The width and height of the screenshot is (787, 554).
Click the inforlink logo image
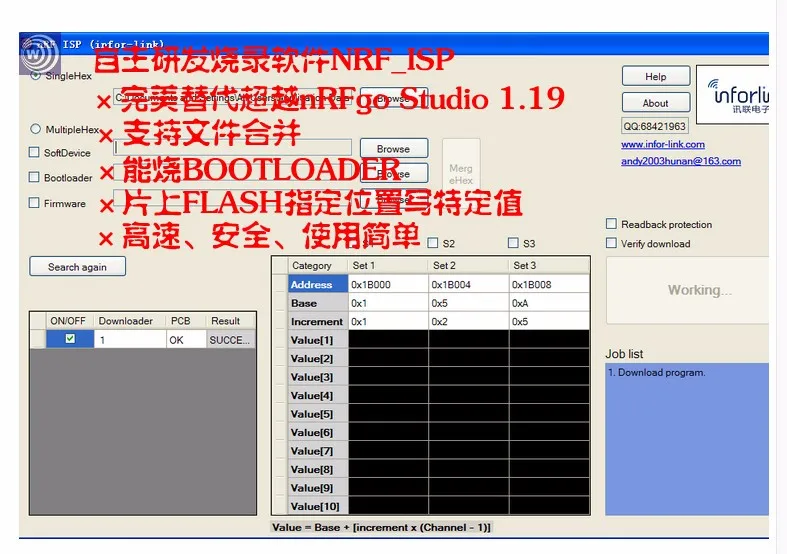point(733,94)
